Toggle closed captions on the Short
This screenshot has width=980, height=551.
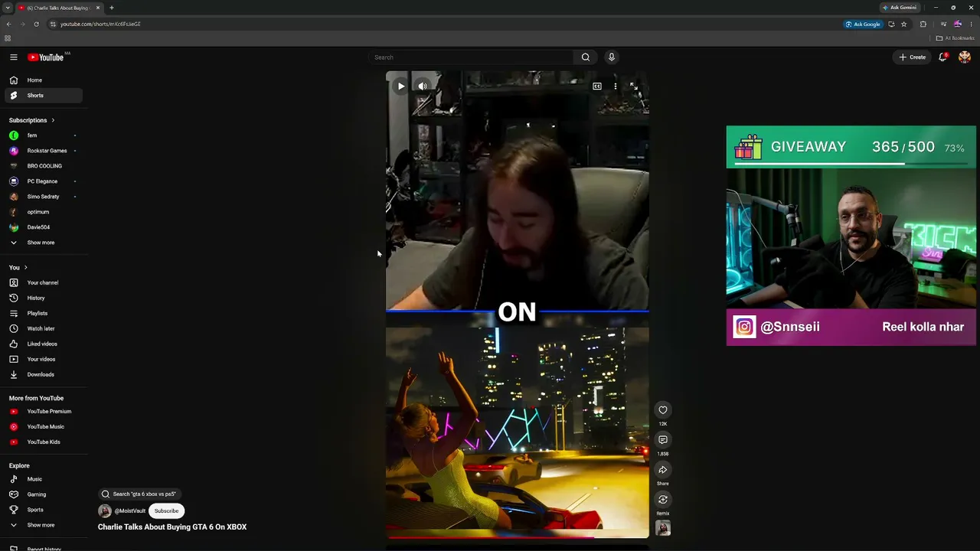pyautogui.click(x=597, y=86)
